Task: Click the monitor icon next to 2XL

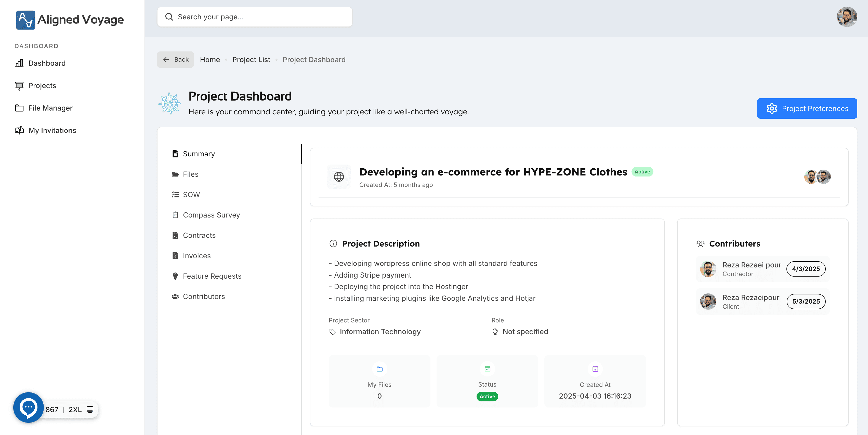Action: pyautogui.click(x=90, y=410)
